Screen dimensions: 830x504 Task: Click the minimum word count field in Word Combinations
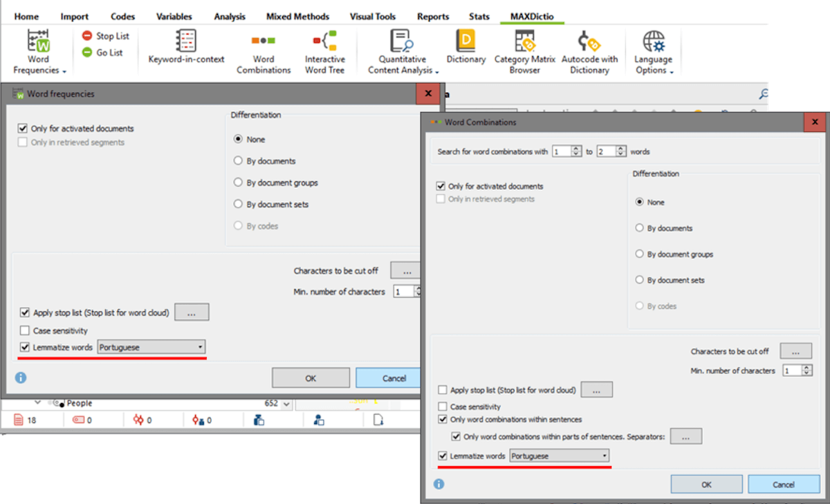point(567,151)
